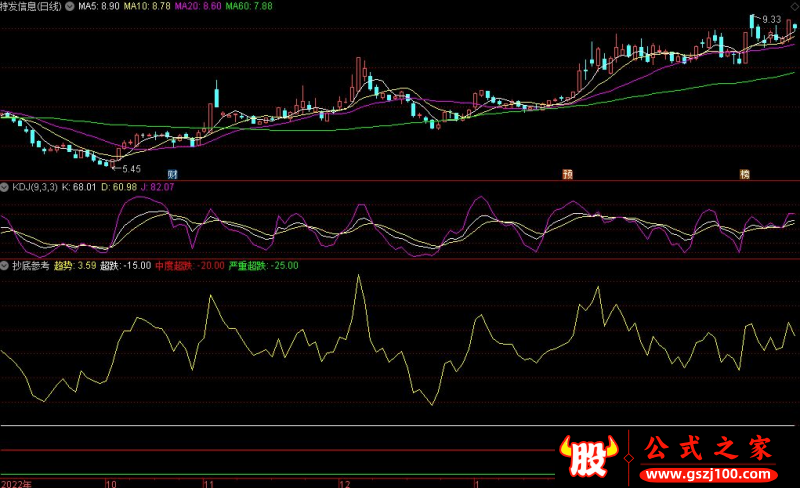Click the green MA60 label

pyautogui.click(x=247, y=6)
